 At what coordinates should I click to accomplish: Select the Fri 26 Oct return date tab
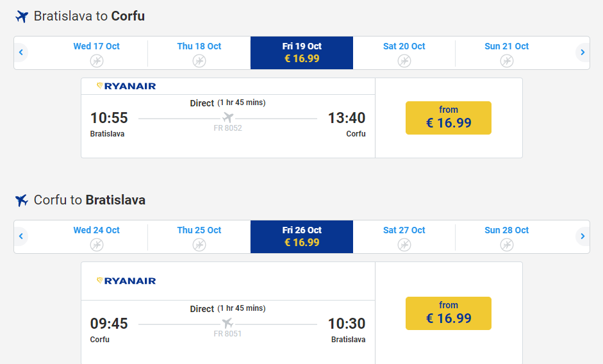[302, 236]
